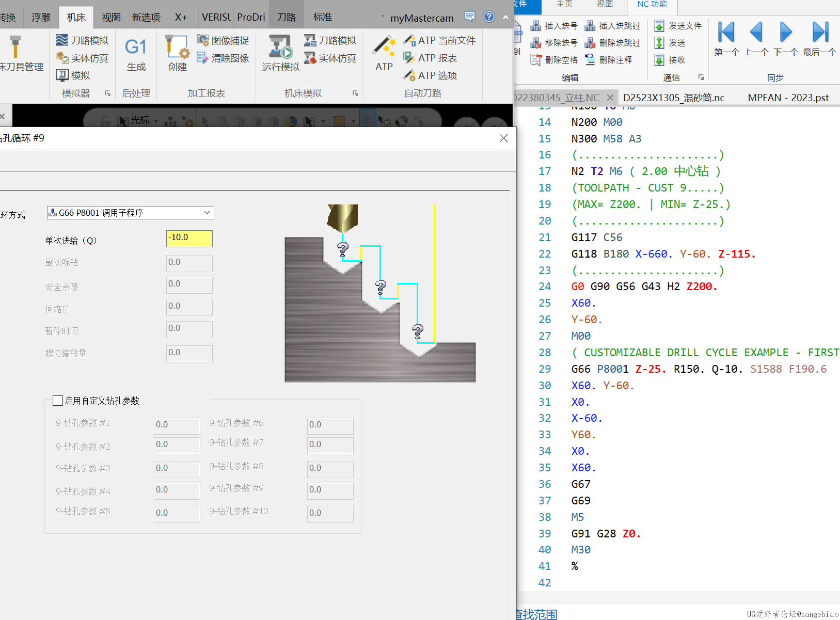
Task: Click 清除图像 icon
Action: pos(202,58)
